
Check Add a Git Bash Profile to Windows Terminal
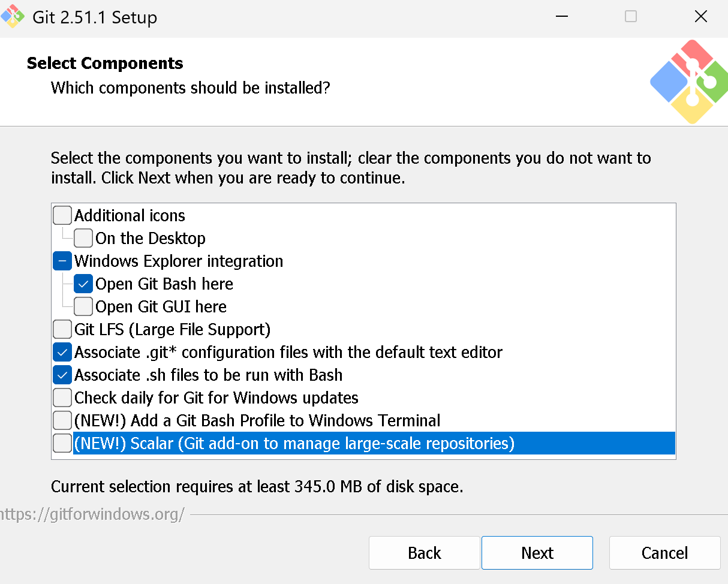(62, 420)
